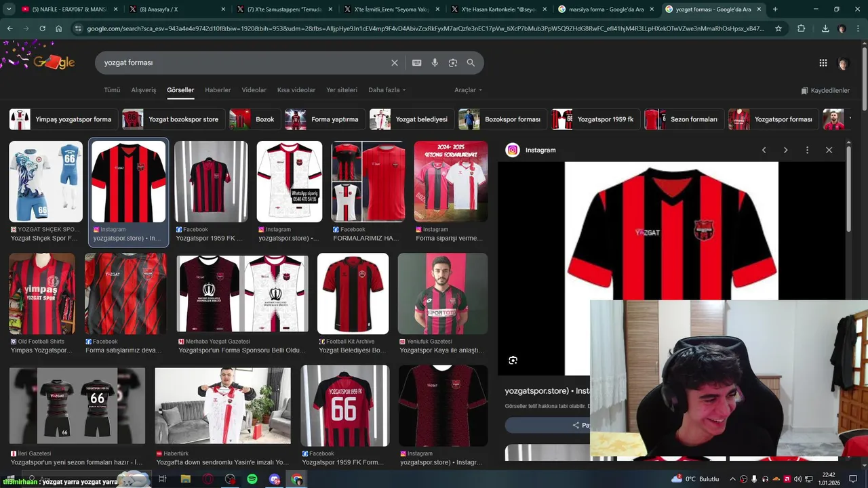Select the Bozokspor forması chip
Viewport: 868px width, 488px height.
pos(502,119)
